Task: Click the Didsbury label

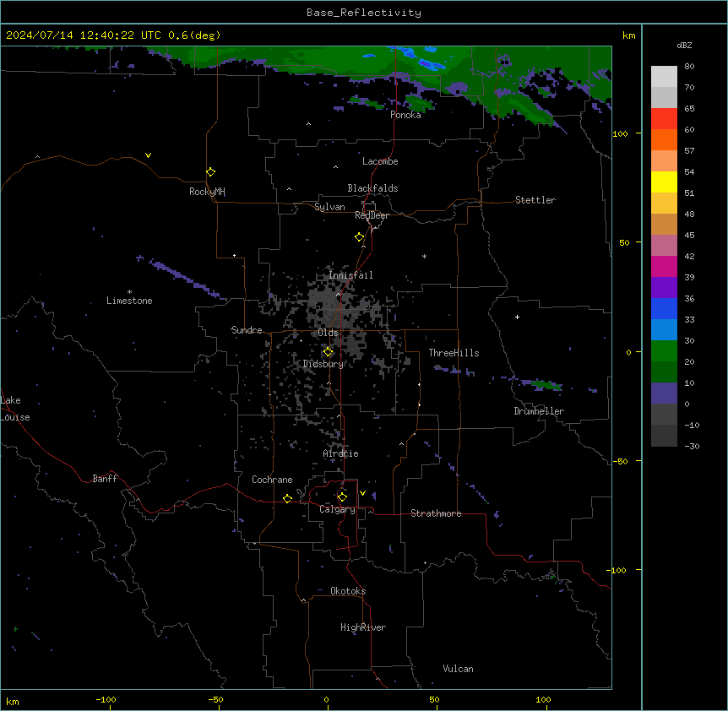Action: click(323, 364)
